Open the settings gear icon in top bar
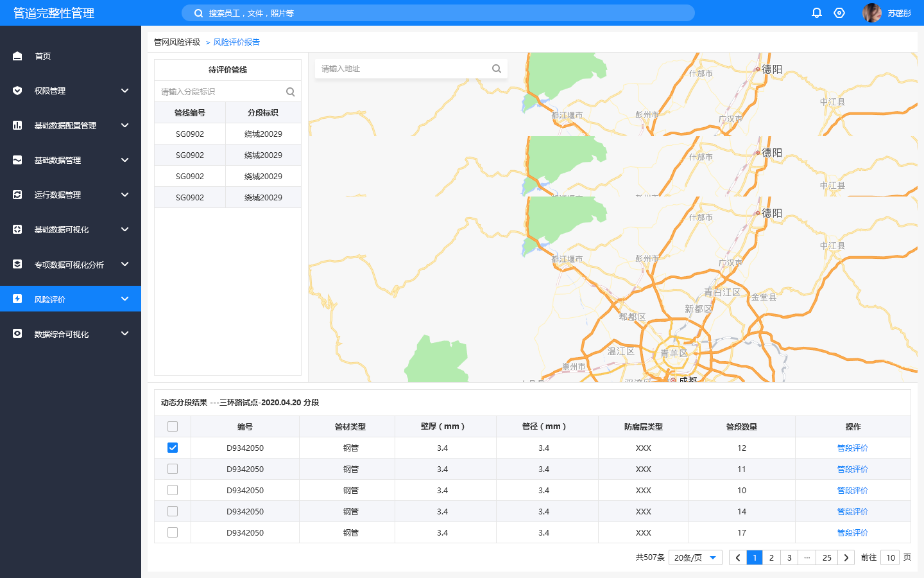This screenshot has width=924, height=578. click(x=839, y=12)
